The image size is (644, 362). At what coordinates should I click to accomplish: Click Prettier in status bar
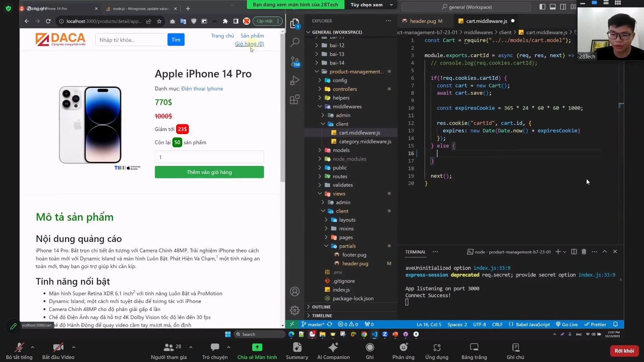tap(595, 324)
